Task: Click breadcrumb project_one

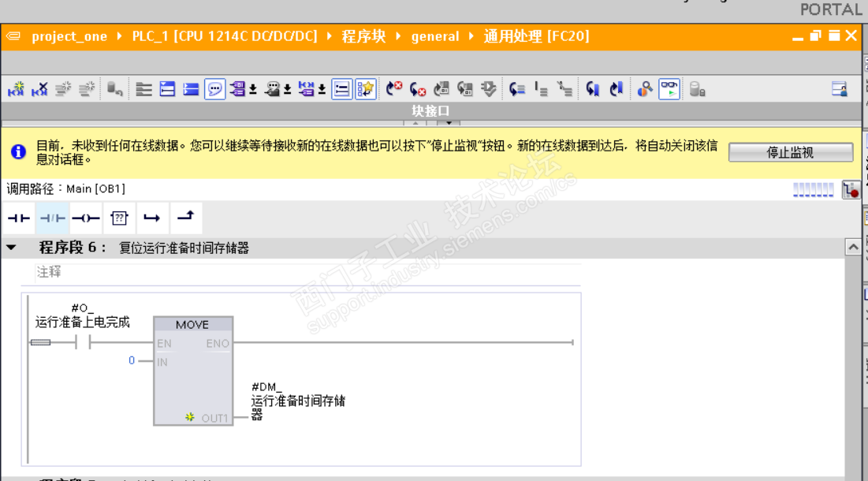Action: [69, 36]
